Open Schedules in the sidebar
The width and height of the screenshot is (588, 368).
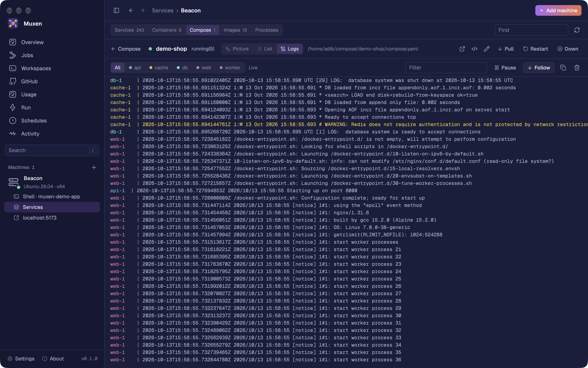[52, 120]
